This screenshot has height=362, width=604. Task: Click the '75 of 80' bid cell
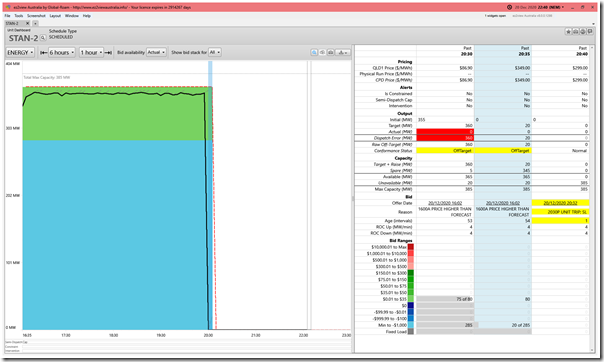tap(445, 299)
